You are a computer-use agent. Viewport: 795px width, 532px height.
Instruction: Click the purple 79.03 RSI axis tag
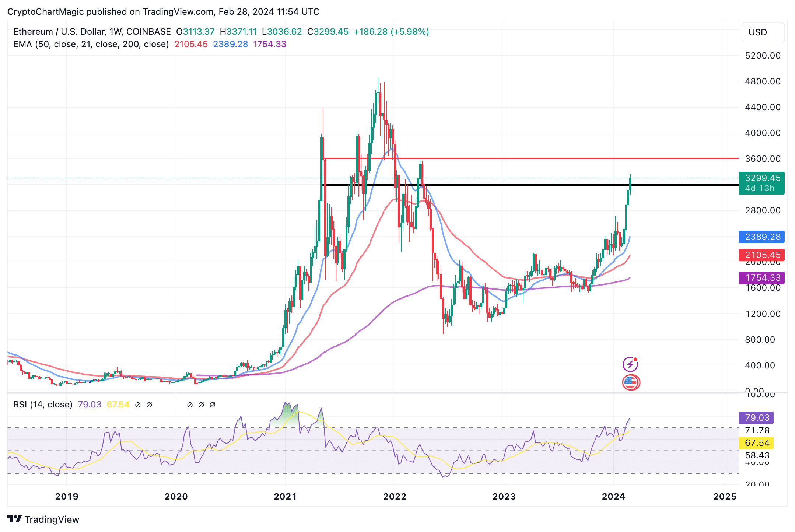tap(756, 418)
